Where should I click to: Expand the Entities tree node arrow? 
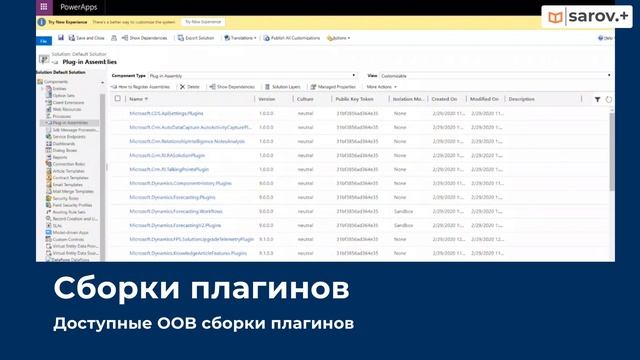pos(42,89)
